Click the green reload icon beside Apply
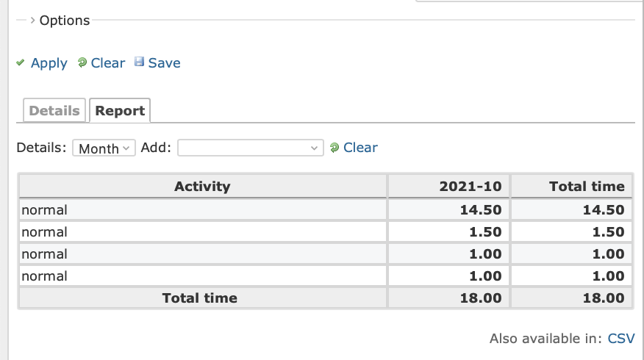Image resolution: width=644 pixels, height=360 pixels. (x=82, y=62)
